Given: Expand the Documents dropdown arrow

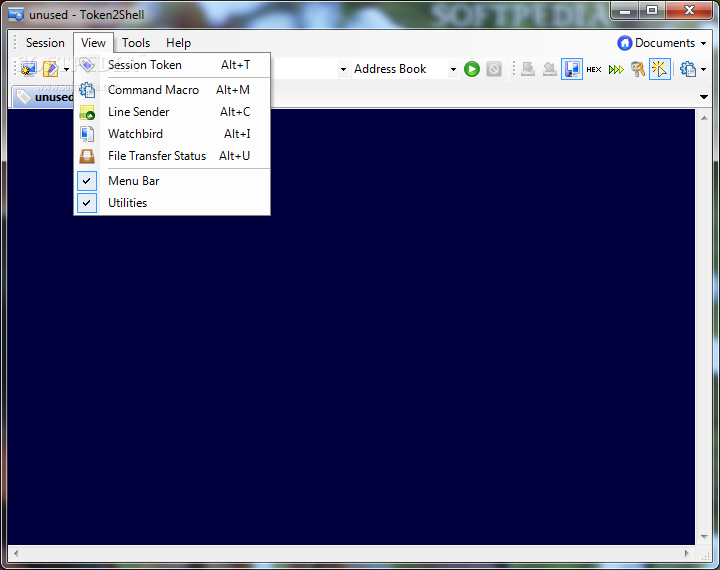Looking at the screenshot, I should pyautogui.click(x=703, y=43).
